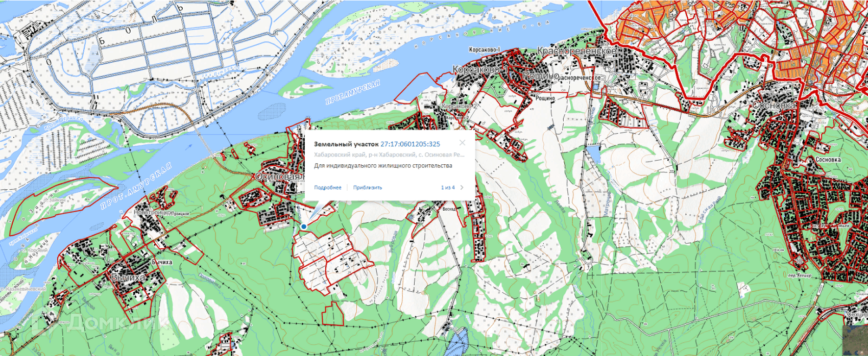
Task: Click the large Бычиха map label
Action: coord(128,277)
